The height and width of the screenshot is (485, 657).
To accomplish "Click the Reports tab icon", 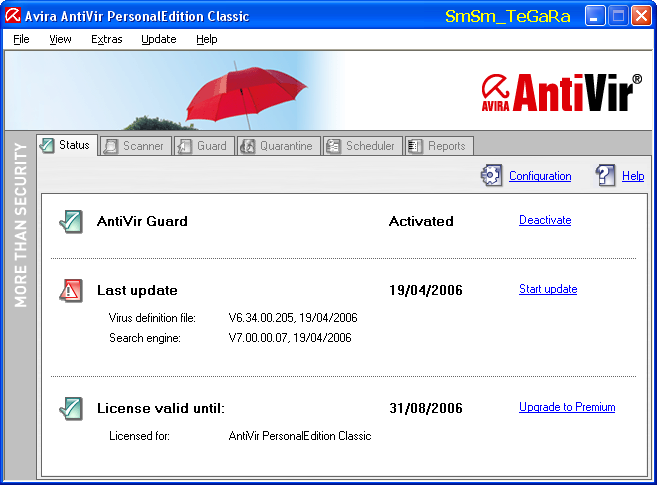I will [415, 146].
